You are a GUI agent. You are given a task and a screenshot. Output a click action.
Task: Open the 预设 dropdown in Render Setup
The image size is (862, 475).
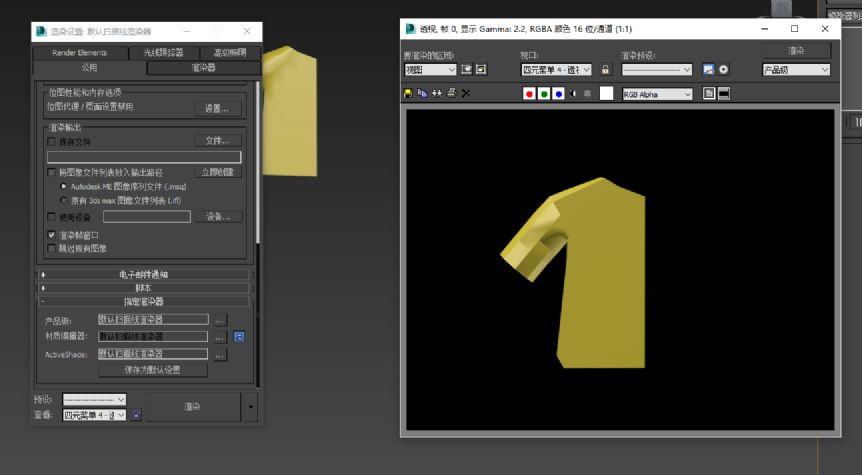(94, 399)
